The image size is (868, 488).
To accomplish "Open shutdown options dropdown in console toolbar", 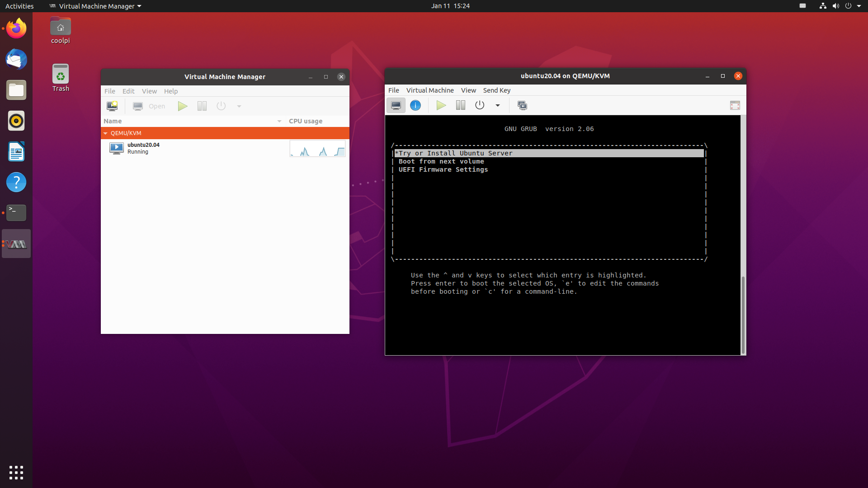I will 498,105.
